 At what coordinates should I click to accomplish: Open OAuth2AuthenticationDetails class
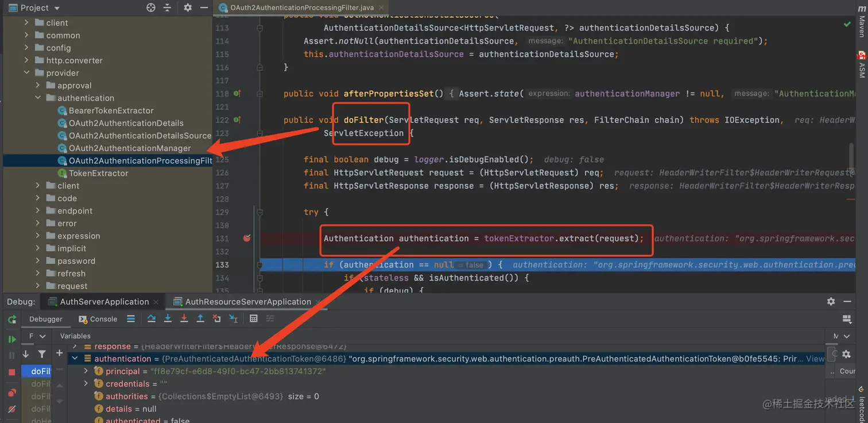click(x=126, y=123)
